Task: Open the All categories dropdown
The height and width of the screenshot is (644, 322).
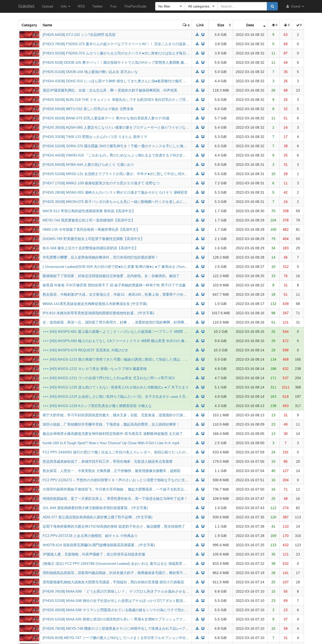Action: click(201, 6)
